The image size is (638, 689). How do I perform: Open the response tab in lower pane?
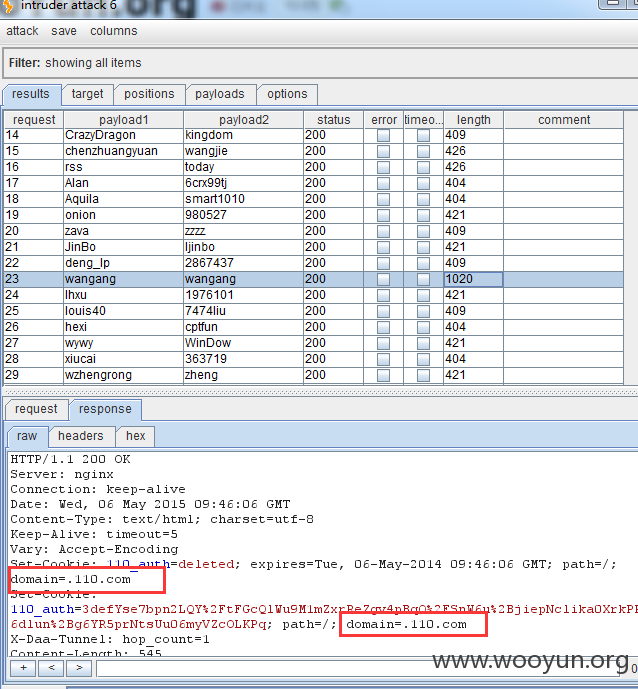(105, 409)
